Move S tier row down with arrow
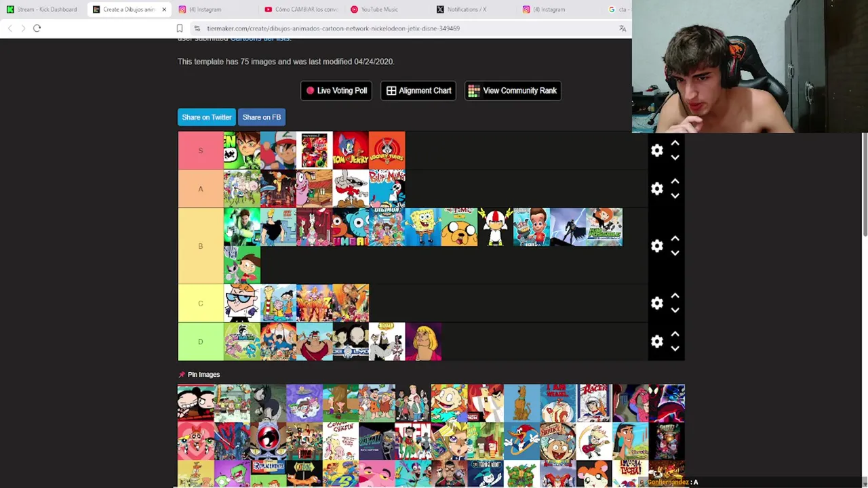Image resolution: width=868 pixels, height=488 pixels. click(675, 157)
